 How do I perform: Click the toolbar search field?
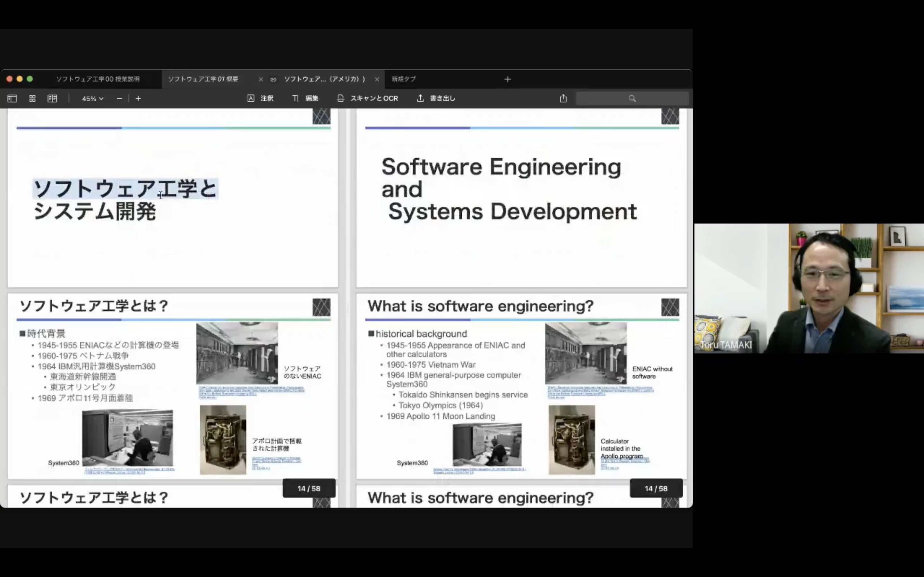click(632, 98)
